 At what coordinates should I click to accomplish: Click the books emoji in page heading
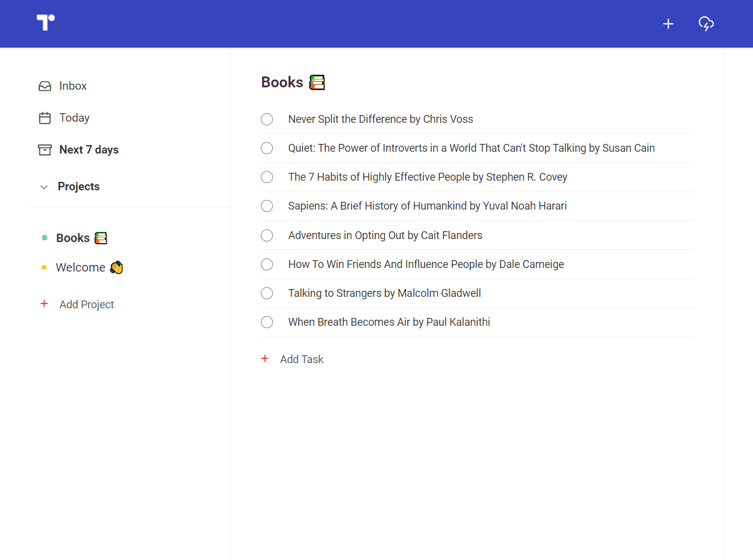[x=317, y=82]
